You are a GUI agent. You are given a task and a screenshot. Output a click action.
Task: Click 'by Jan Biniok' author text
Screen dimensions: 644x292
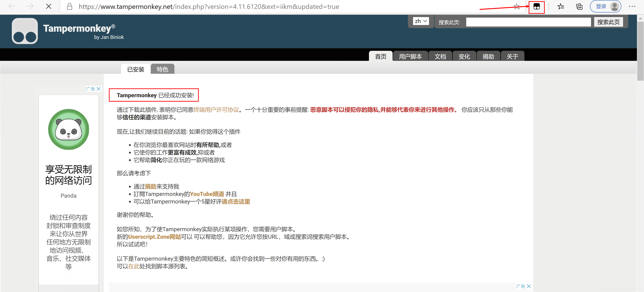click(109, 37)
